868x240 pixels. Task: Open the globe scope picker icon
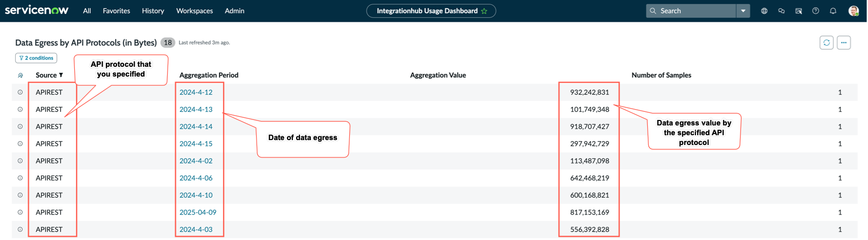pyautogui.click(x=764, y=11)
